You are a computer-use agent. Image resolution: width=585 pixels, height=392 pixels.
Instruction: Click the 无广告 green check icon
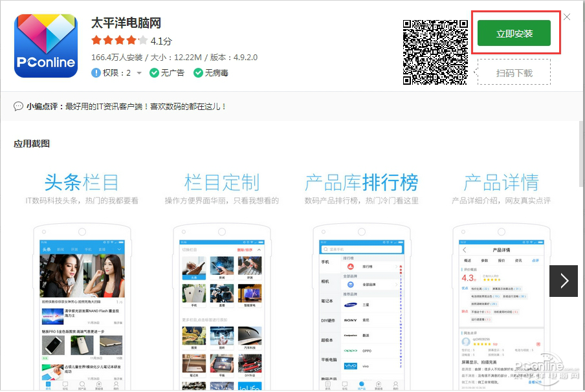[x=154, y=72]
